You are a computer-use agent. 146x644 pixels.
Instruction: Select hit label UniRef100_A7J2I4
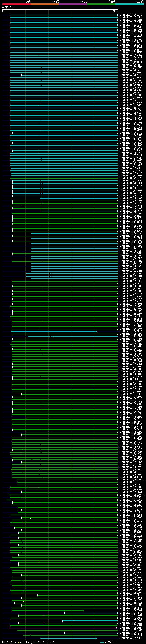tap(131, 63)
